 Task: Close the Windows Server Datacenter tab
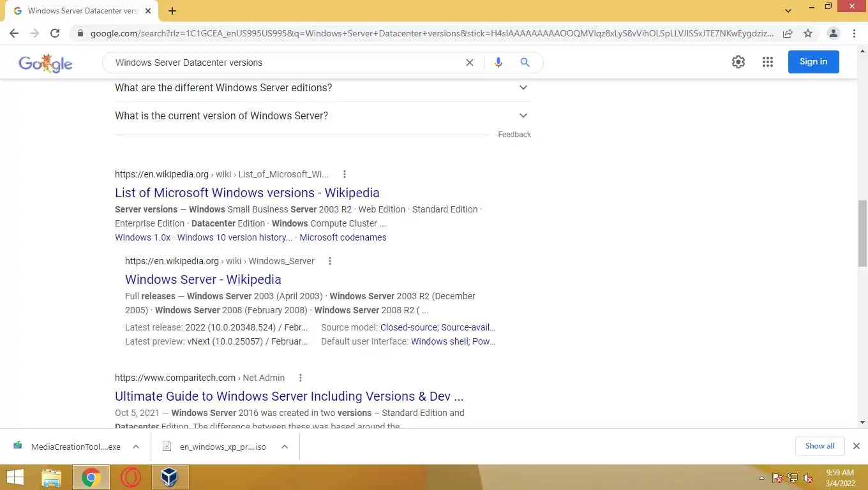pos(149,11)
